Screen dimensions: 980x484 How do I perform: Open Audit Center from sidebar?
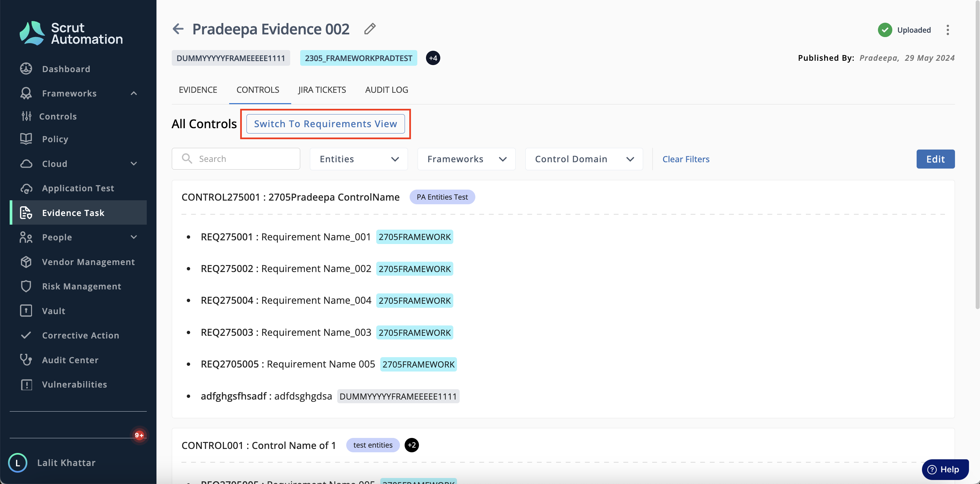coord(70,360)
